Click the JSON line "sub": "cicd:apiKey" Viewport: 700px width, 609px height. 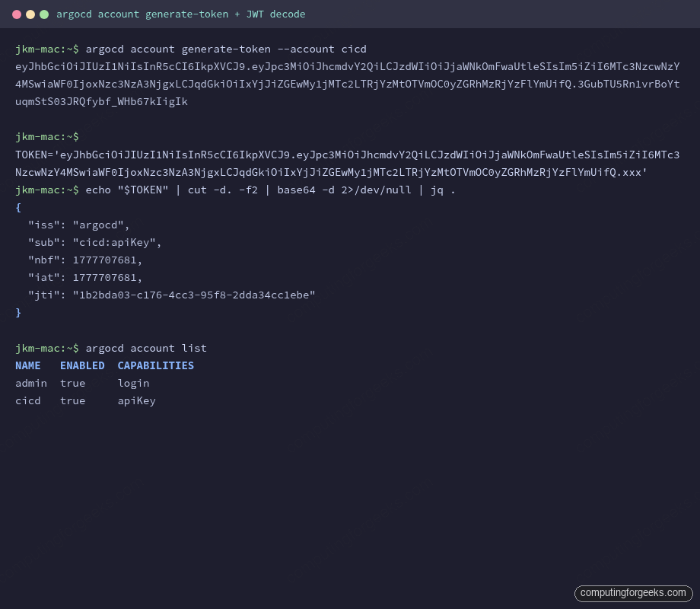pyautogui.click(x=94, y=243)
